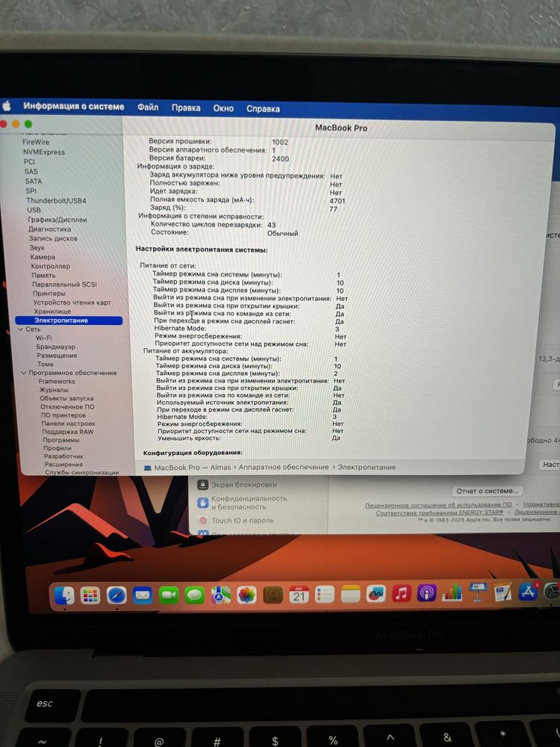560x747 pixels.
Task: Select Журналы in the sidebar
Action: [54, 390]
